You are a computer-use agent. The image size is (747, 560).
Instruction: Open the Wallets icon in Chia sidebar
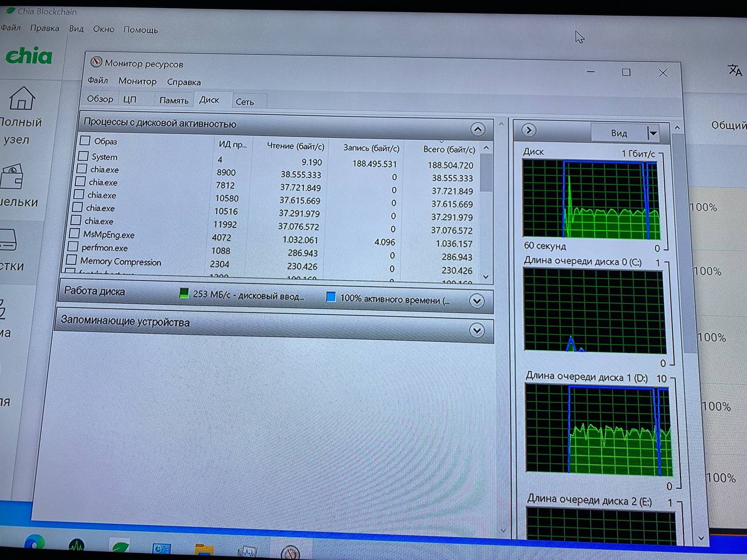(x=13, y=177)
